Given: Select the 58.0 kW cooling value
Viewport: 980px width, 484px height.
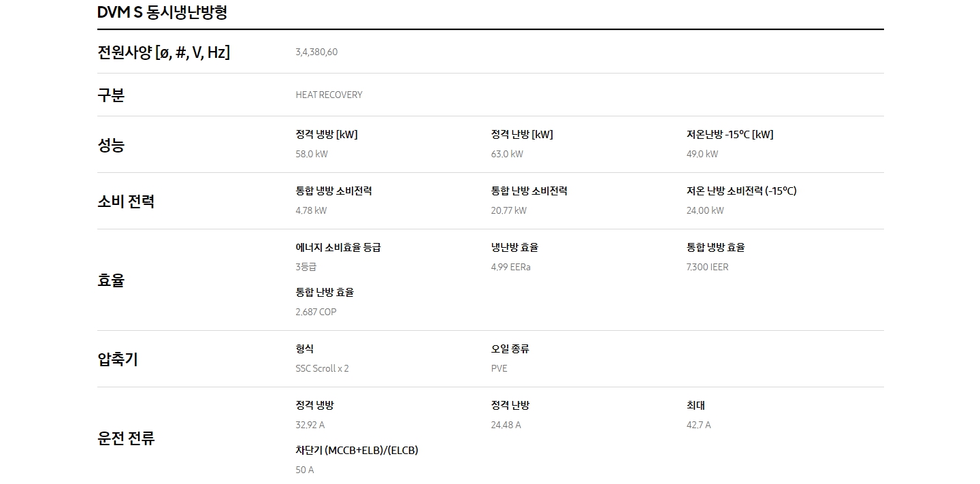Looking at the screenshot, I should [x=312, y=154].
